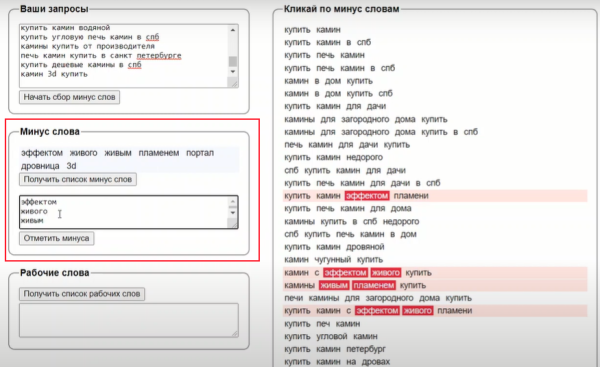
Task: Click down arrow of Ваши запросы scrollbar
Action: tap(233, 72)
